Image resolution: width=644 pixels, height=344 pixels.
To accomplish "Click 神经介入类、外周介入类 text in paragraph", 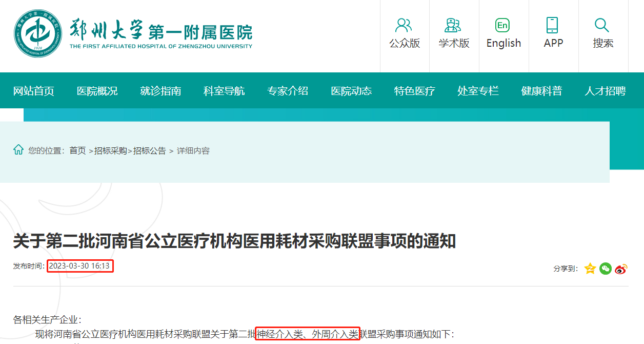I will (x=308, y=334).
